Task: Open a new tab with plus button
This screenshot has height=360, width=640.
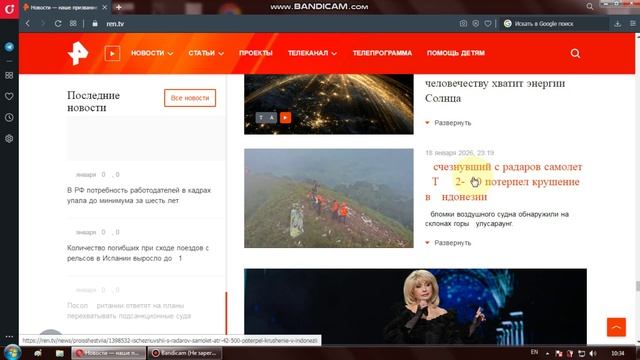Action: coord(118,7)
